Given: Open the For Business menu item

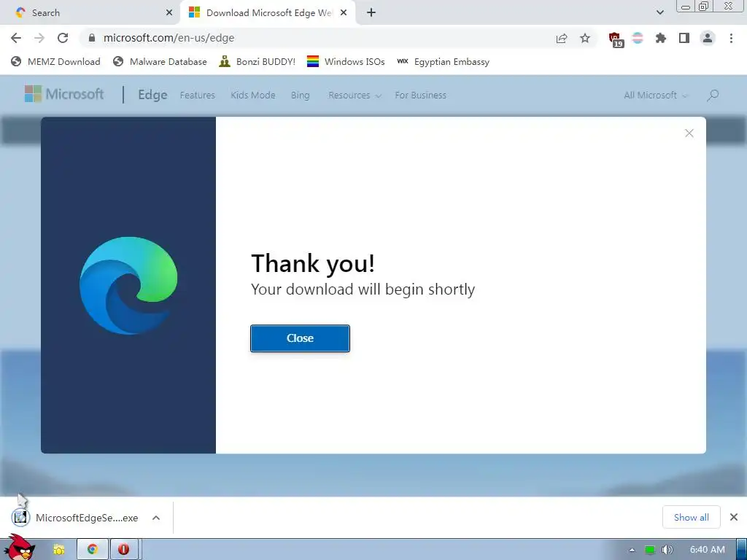Looking at the screenshot, I should [x=421, y=96].
